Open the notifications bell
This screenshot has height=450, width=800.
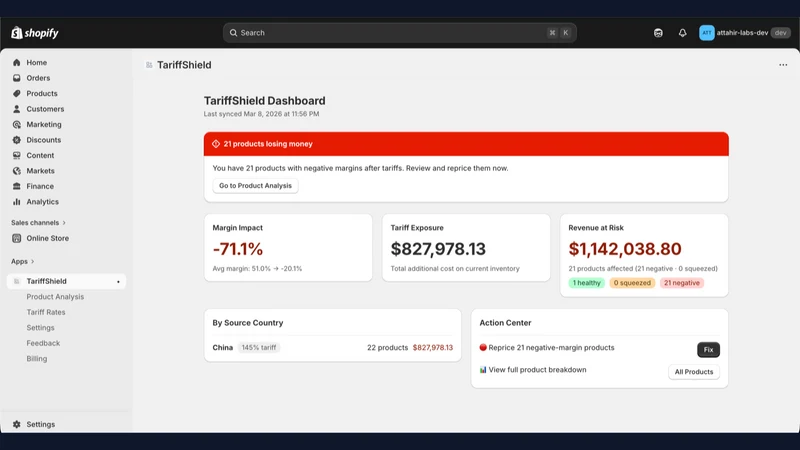682,33
